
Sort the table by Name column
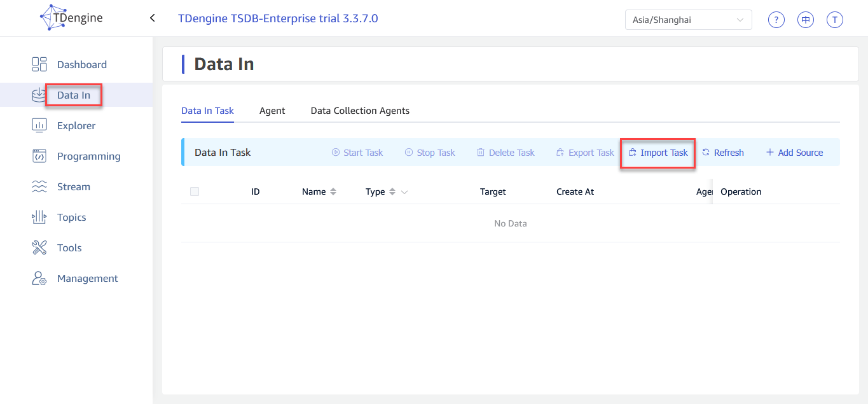[333, 192]
